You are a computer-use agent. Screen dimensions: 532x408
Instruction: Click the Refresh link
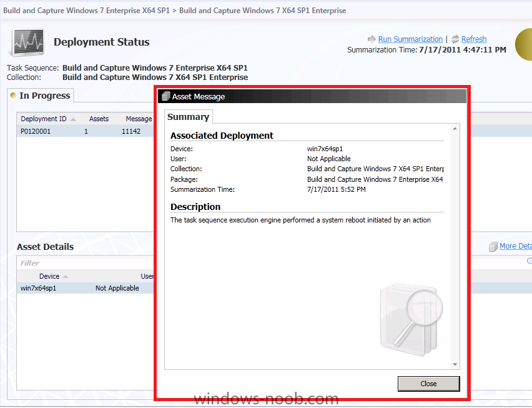[474, 39]
